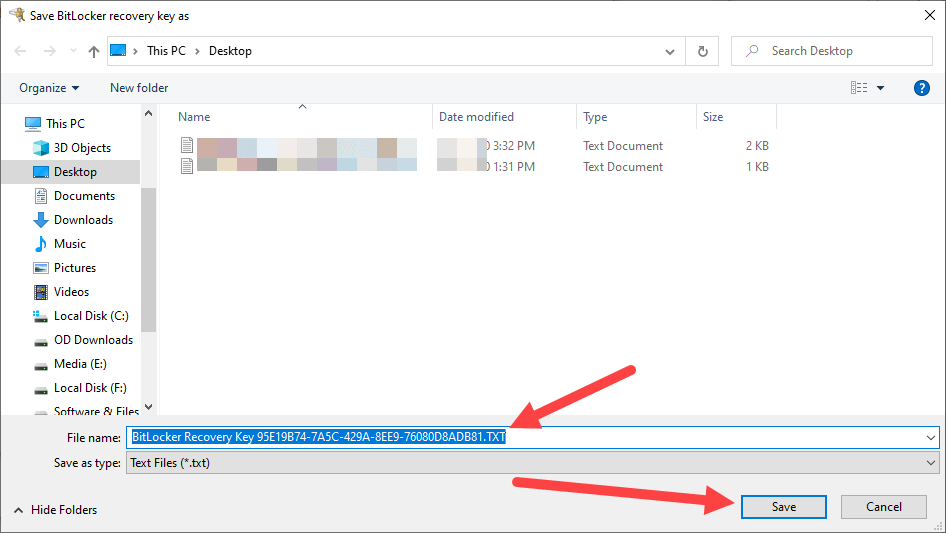Go up one folder level
Viewport: 946px width, 533px height.
point(94,51)
